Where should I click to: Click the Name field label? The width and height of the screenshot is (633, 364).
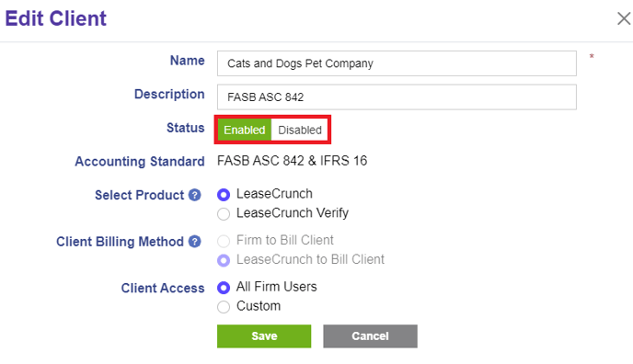(x=188, y=61)
